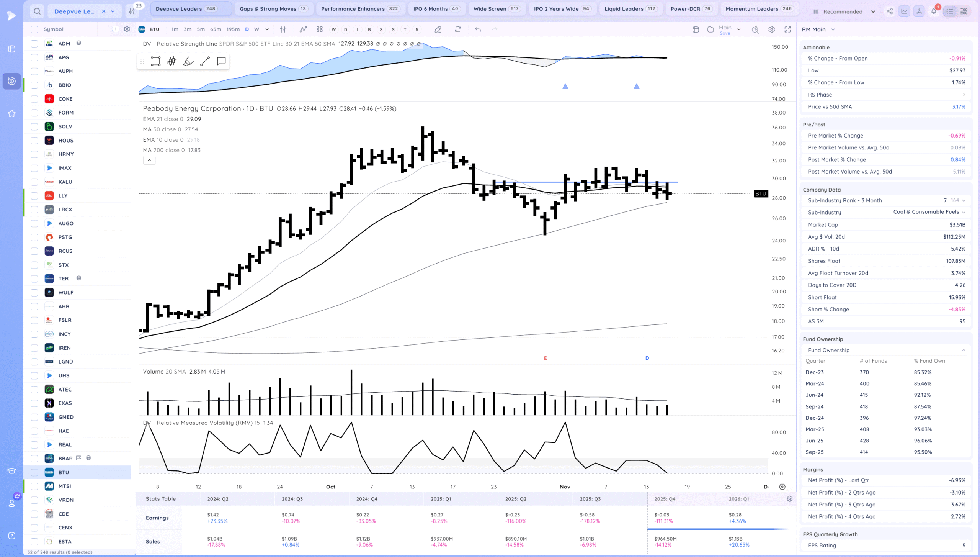This screenshot has width=980, height=557.
Task: Select the 65m timeframe button
Action: [x=216, y=29]
